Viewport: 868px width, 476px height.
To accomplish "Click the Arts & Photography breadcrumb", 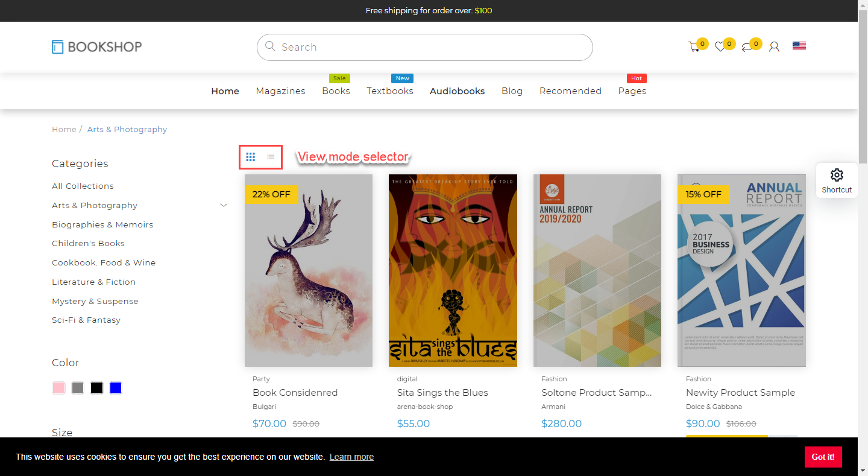I will (x=127, y=129).
